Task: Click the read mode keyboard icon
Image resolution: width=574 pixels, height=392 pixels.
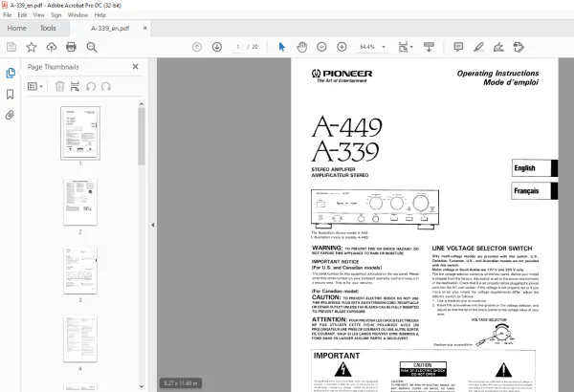Action: [x=429, y=47]
